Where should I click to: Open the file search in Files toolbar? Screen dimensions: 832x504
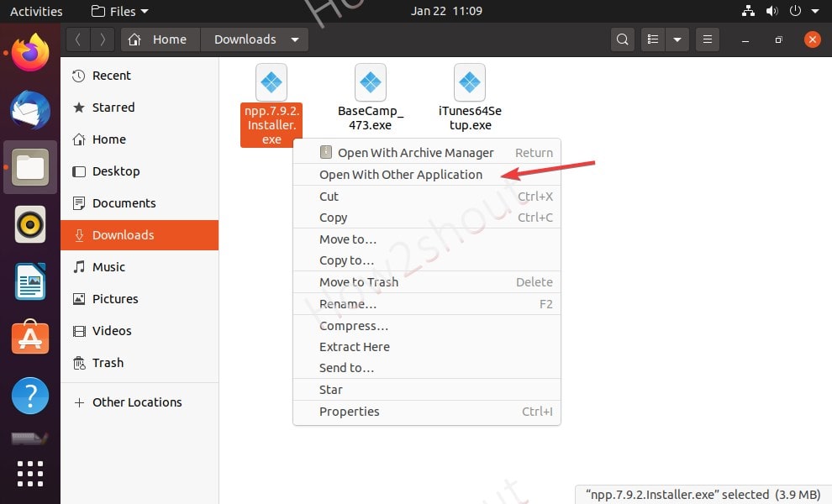click(622, 39)
